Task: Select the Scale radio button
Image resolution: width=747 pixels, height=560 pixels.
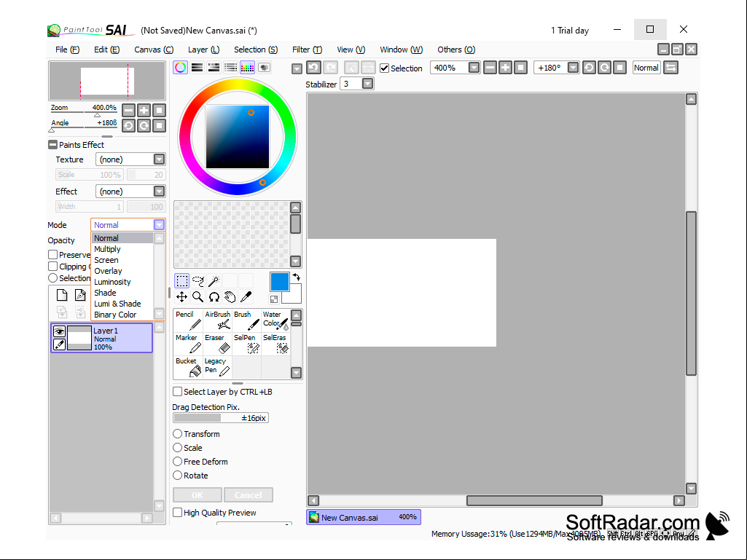Action: pos(177,448)
